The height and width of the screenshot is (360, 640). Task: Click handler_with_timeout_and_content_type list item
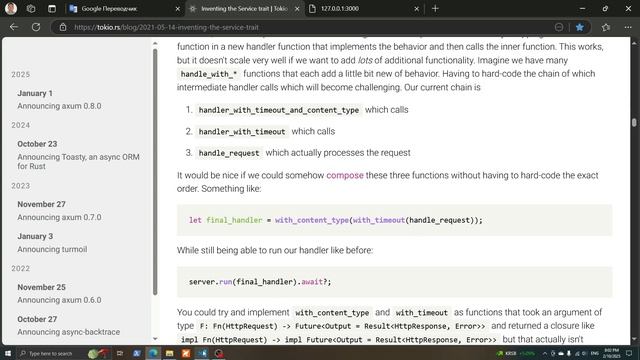(279, 110)
